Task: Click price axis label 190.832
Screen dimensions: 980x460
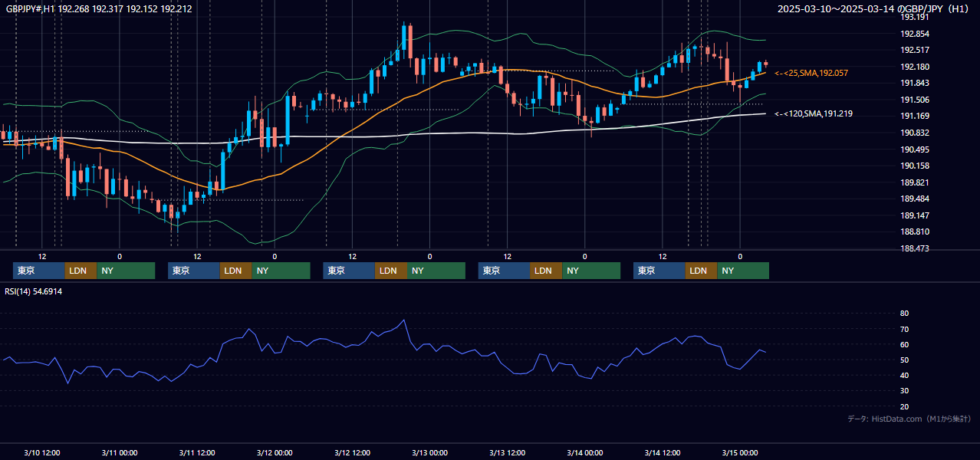Action: coord(915,133)
